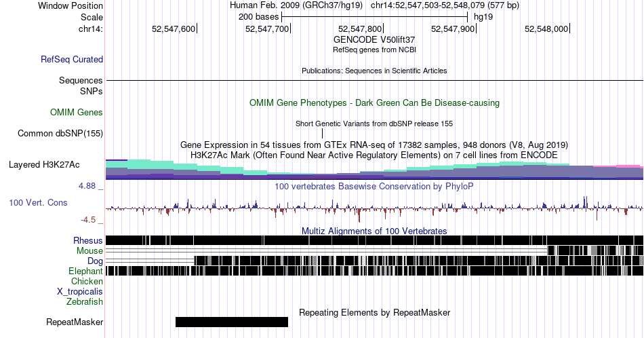
Task: Click the Rhesus black alignment bar
Action: coord(374,240)
